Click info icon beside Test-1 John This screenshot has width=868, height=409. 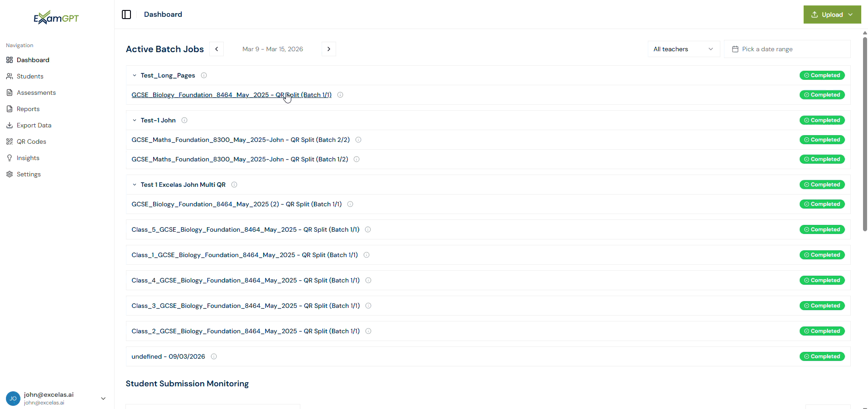184,120
